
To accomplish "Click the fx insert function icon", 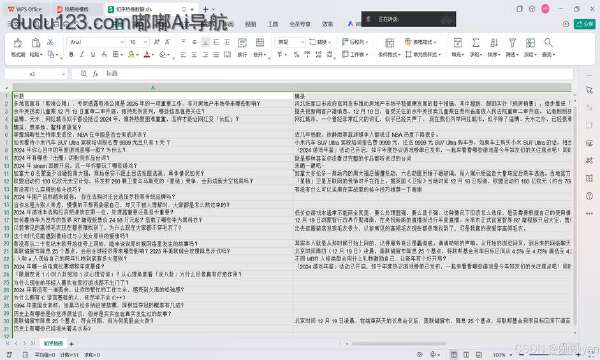I will tap(95, 73).
